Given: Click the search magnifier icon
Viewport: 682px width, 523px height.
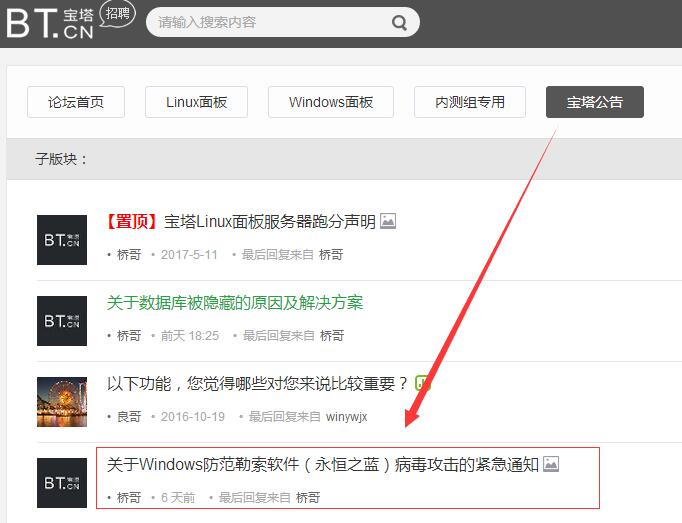Looking at the screenshot, I should (399, 22).
